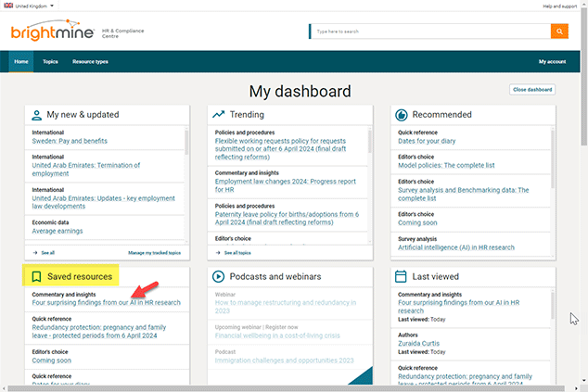Viewport: 588px width, 392px height.
Task: Click the teal corner tab in Podcasts panel
Action: 362,375
